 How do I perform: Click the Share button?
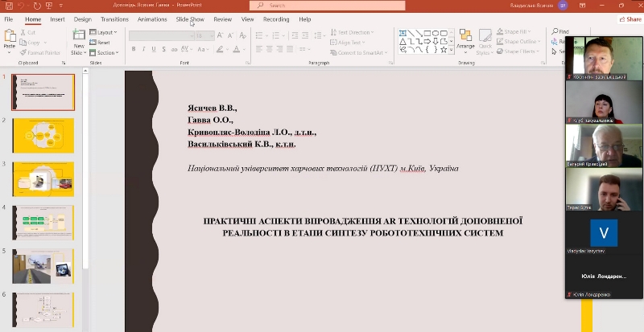point(630,18)
